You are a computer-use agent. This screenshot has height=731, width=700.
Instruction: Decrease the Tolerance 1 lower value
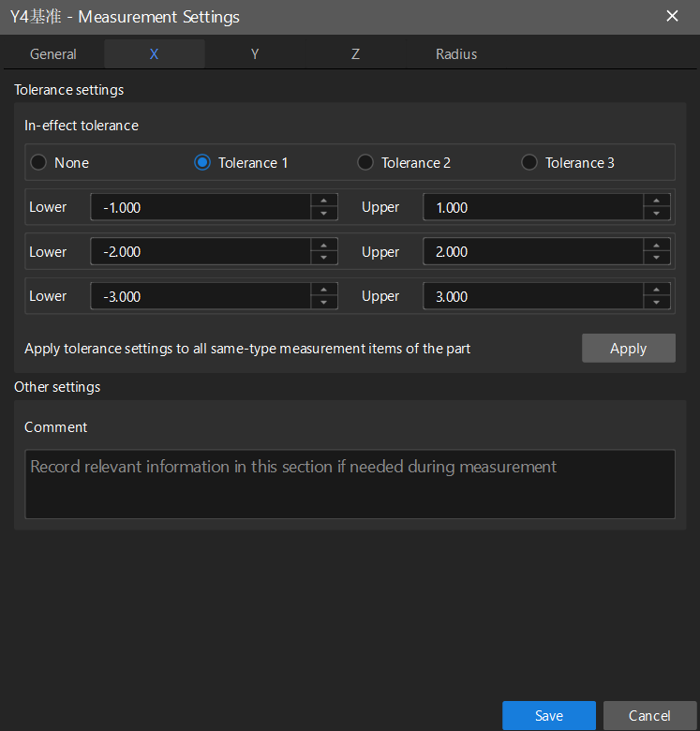[x=323, y=214]
